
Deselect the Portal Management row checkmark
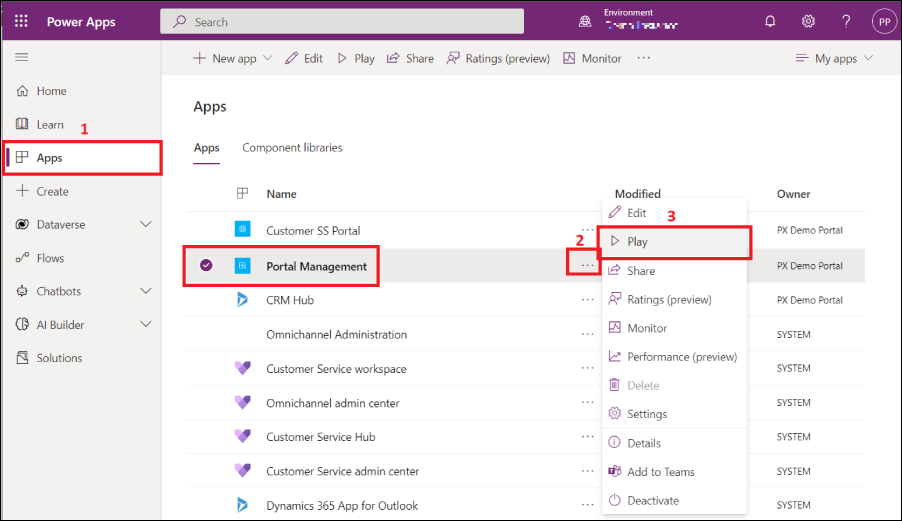pyautogui.click(x=206, y=265)
